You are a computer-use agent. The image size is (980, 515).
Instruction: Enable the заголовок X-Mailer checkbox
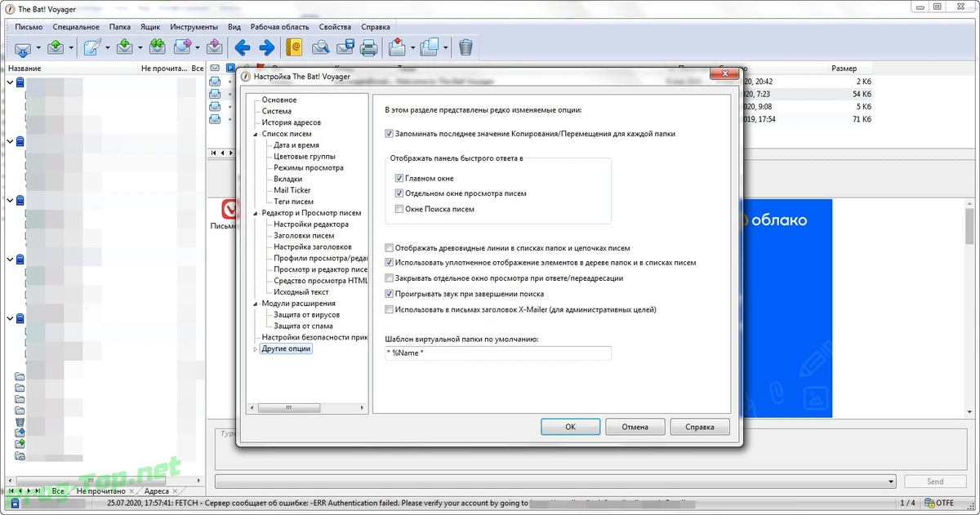coord(389,309)
